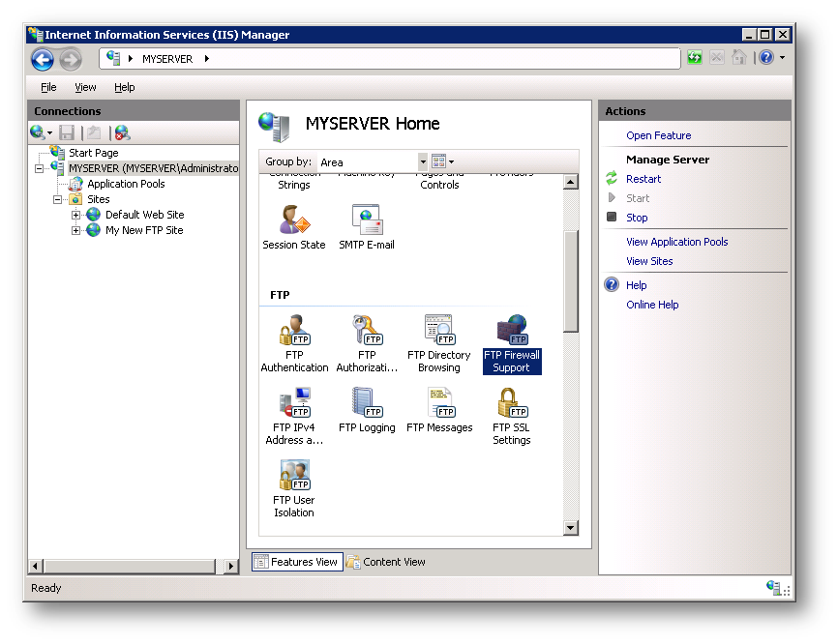
Task: Select the FTP Directory Browsing icon
Action: coord(438,343)
